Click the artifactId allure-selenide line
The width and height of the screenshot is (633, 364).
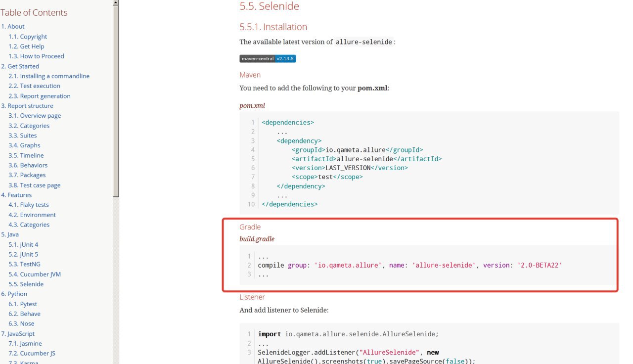[x=366, y=159]
